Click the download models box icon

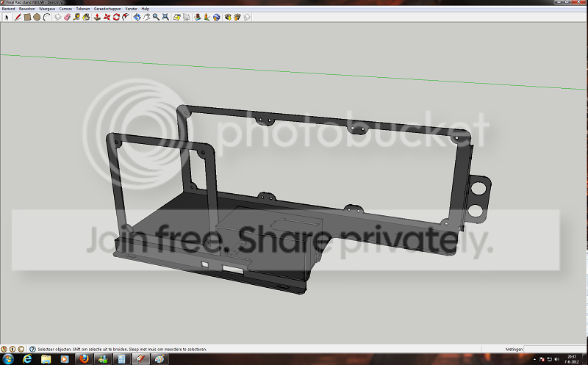[x=228, y=17]
